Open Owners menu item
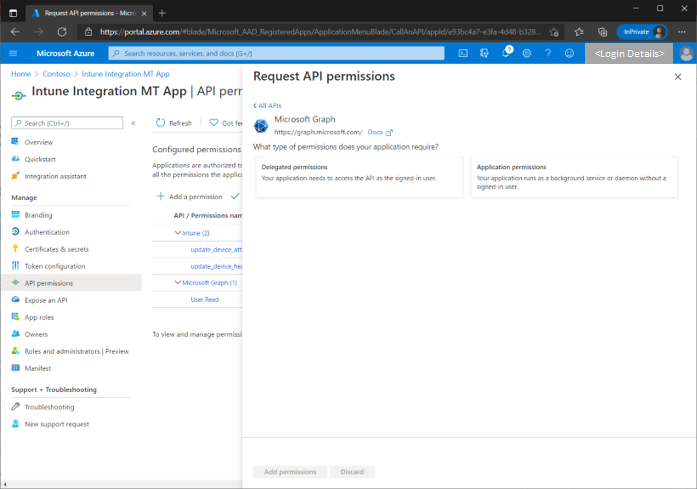The height and width of the screenshot is (489, 697). 36,334
